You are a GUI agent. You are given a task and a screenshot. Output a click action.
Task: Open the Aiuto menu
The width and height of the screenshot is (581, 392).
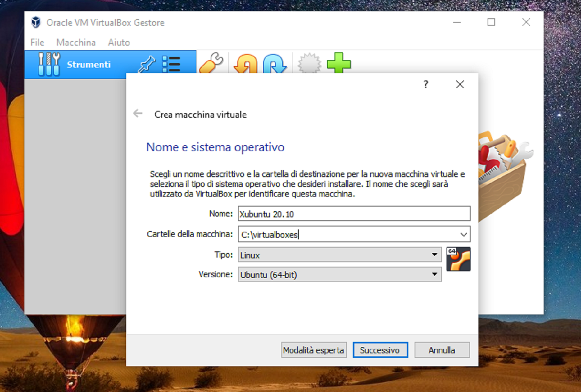point(119,42)
